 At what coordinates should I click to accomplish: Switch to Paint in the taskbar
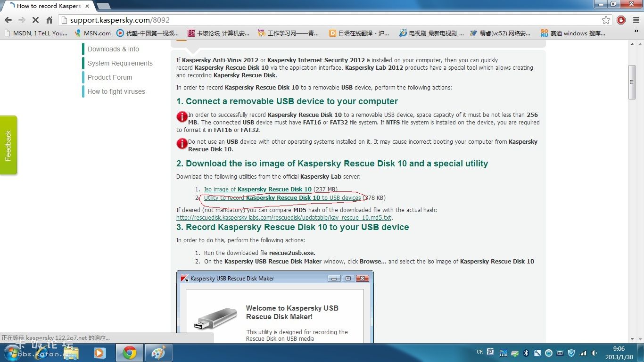coord(158,353)
